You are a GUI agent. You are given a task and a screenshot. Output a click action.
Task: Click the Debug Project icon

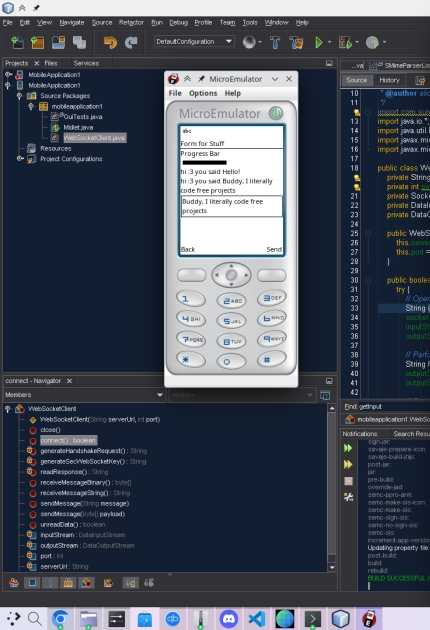point(345,42)
